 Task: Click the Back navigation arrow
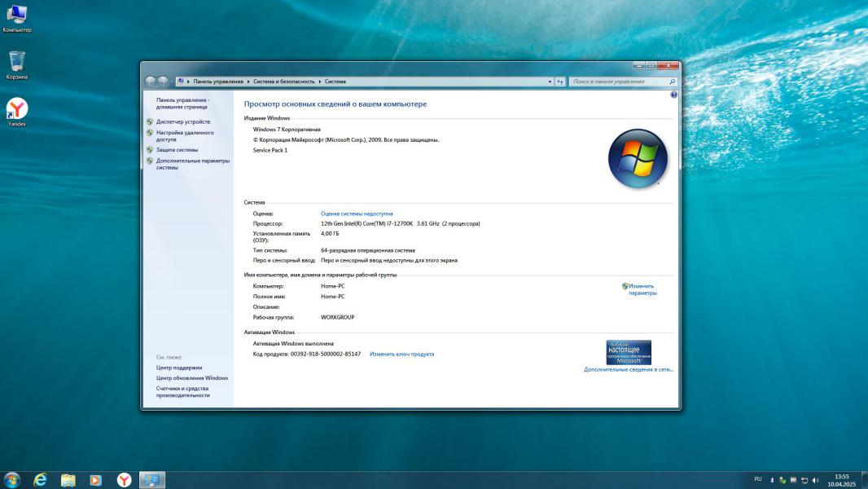click(x=150, y=81)
